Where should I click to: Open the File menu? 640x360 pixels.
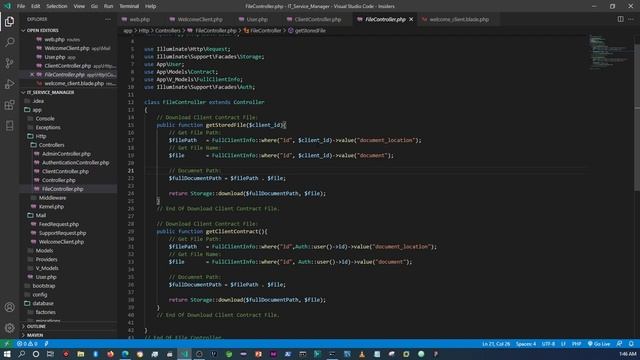21,6
